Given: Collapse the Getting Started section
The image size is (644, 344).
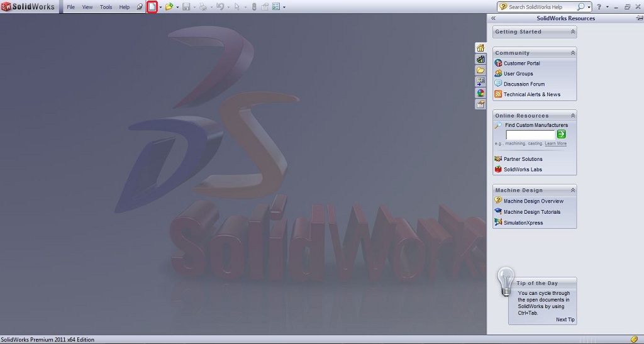Looking at the screenshot, I should click(x=572, y=31).
